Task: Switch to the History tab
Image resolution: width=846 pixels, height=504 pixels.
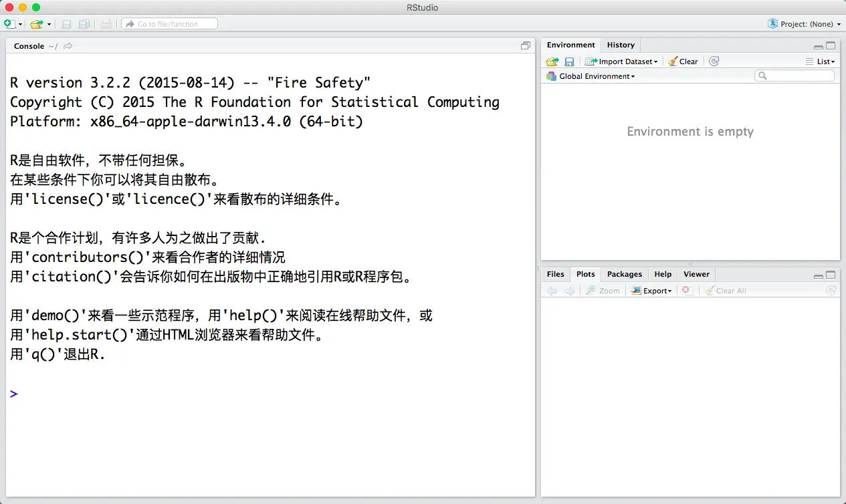Action: tap(621, 45)
